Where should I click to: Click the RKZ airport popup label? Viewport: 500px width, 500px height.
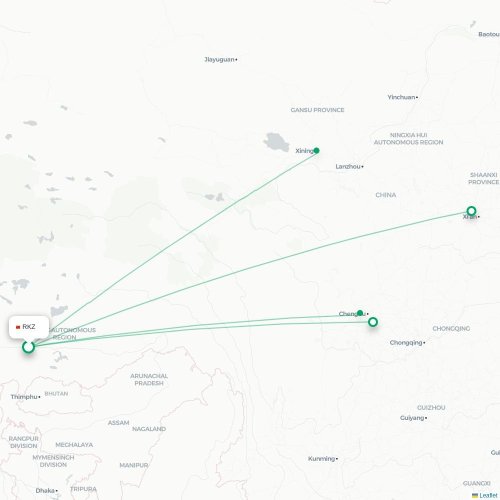29,327
